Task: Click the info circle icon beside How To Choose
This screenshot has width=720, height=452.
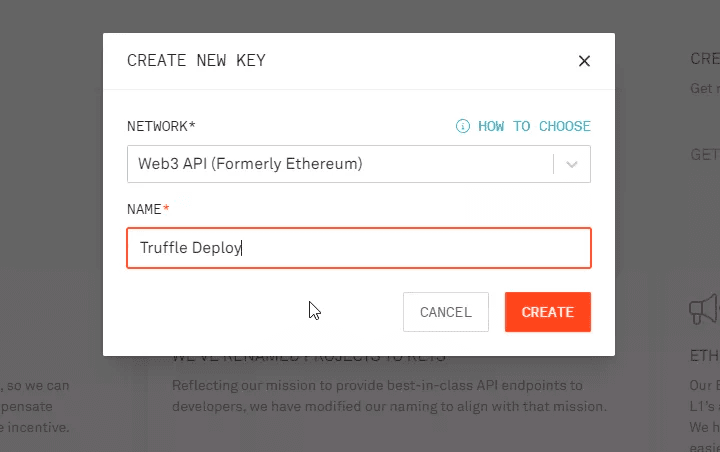Action: [462, 126]
